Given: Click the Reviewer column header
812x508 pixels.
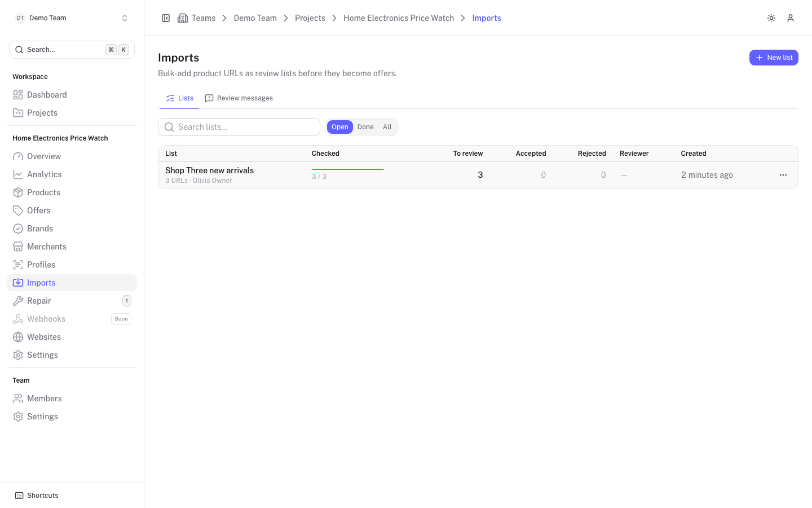Looking at the screenshot, I should [x=634, y=154].
